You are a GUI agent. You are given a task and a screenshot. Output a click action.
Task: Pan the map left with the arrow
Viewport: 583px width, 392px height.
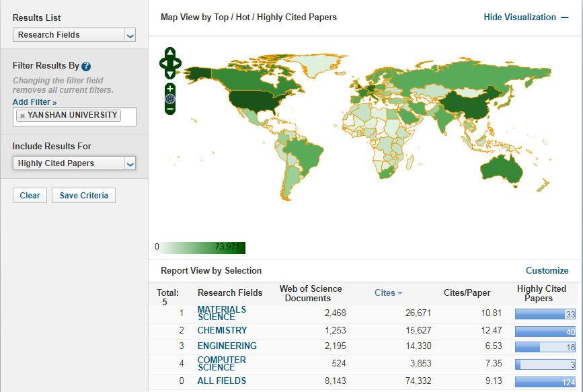point(163,63)
